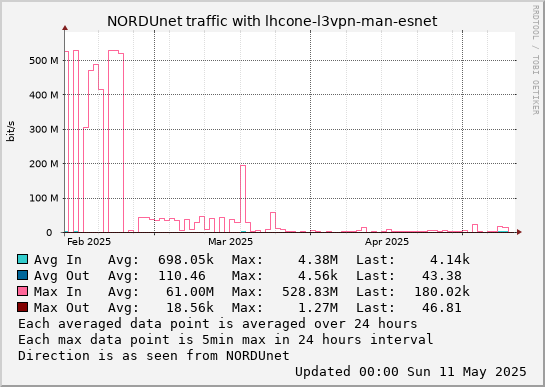545x387 pixels.
Task: Click the '400 M' y-axis label
Action: tap(44, 95)
